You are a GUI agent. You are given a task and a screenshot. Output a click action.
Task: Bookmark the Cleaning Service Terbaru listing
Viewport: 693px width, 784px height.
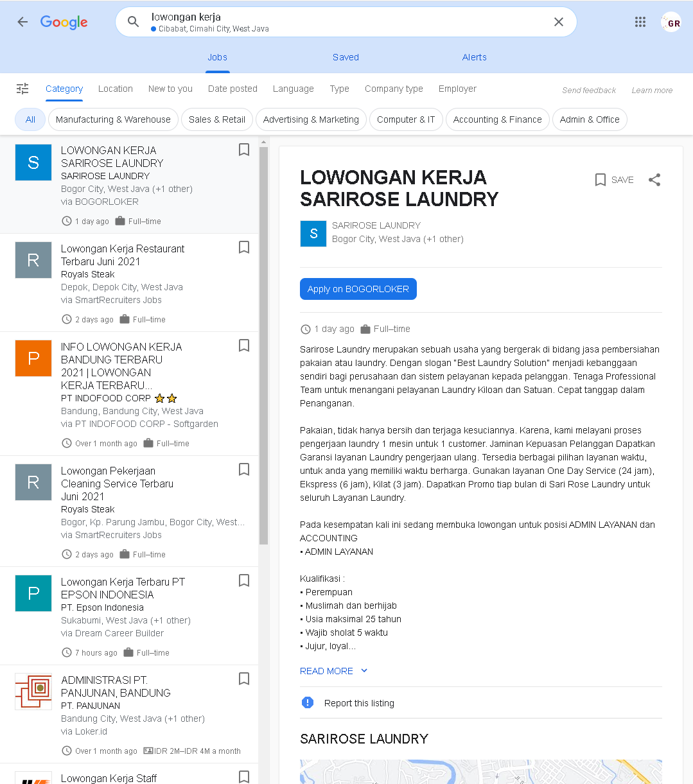pyautogui.click(x=244, y=469)
